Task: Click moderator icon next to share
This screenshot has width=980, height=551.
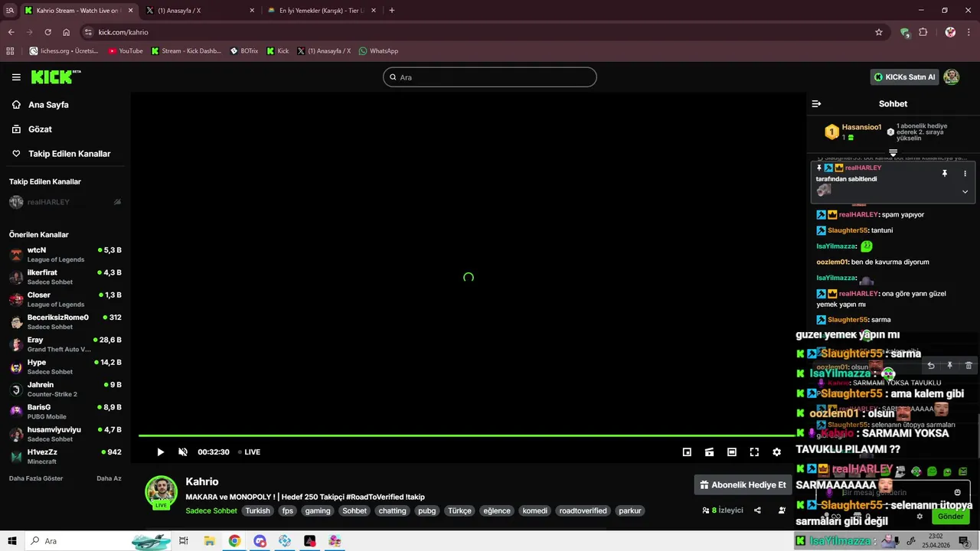Action: coord(782,510)
